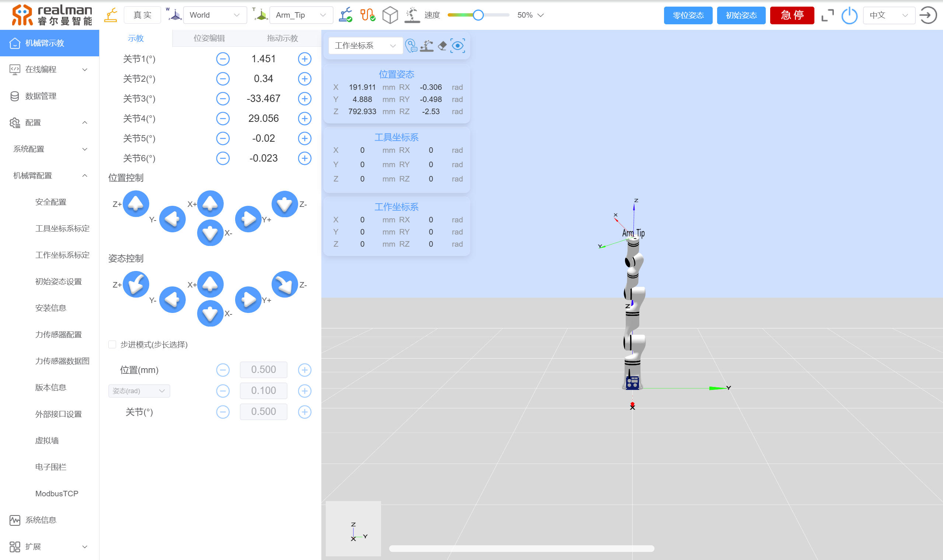Click the chat bubble icon in the viewer toolbar
Screen dimensions: 943x560
[411, 46]
